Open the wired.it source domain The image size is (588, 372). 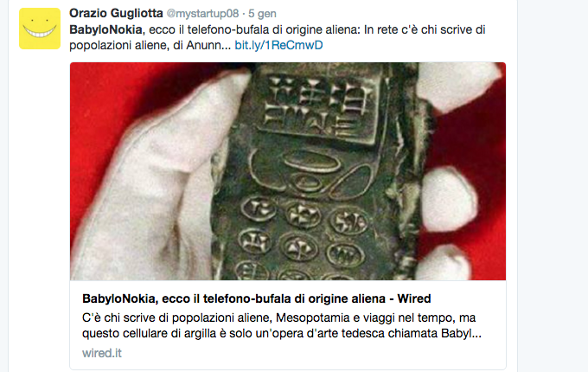102,353
